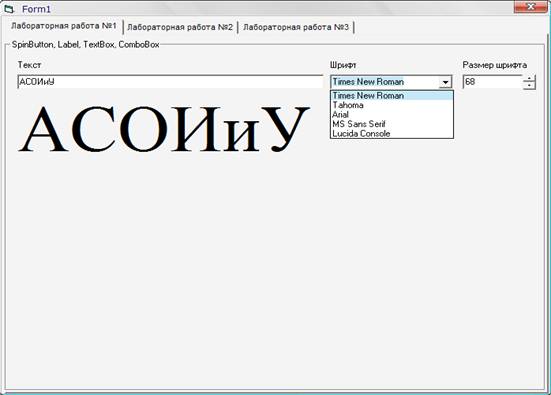Switch to Лабораторная работа №1 tab

pos(64,26)
